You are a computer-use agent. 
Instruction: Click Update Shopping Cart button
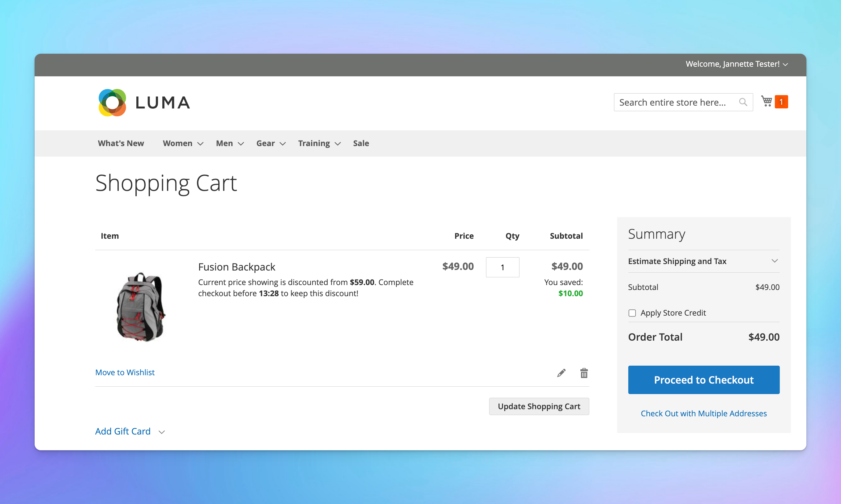click(539, 406)
